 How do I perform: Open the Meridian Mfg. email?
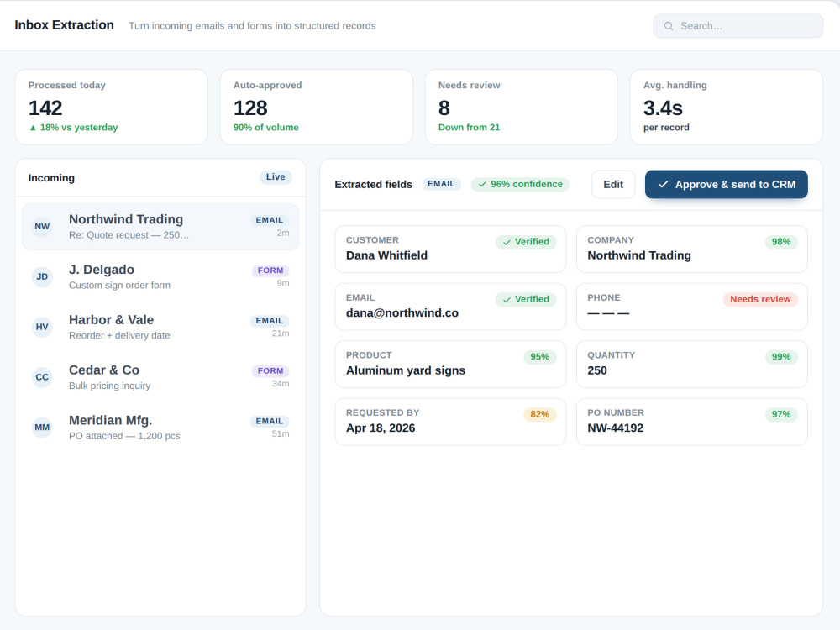160,428
